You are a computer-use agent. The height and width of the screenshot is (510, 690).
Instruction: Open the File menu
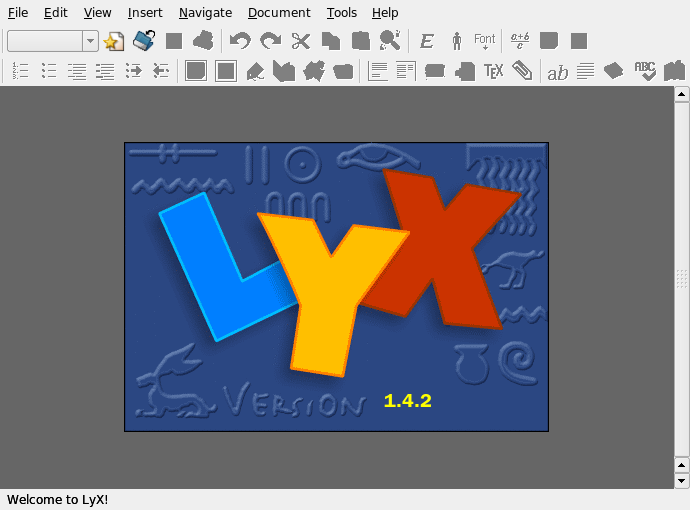pyautogui.click(x=18, y=13)
